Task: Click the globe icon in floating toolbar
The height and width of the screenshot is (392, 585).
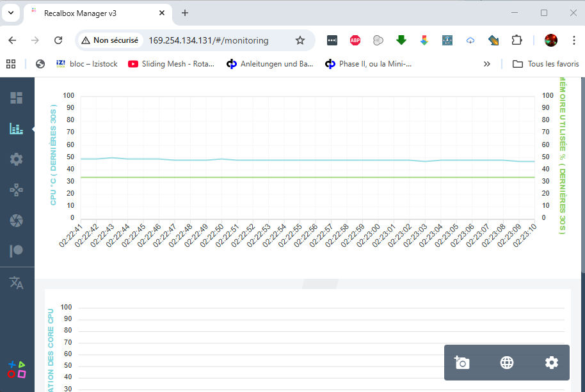Action: point(507,363)
